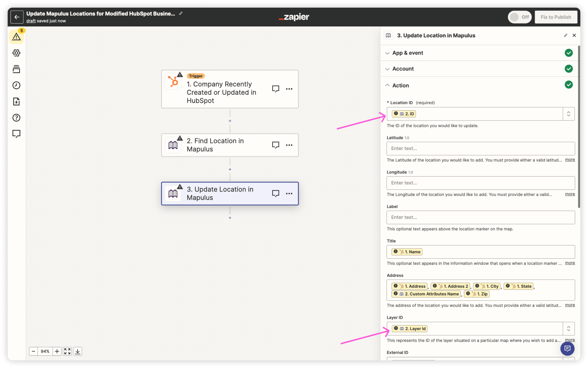Zoom out the canvas

[33, 351]
